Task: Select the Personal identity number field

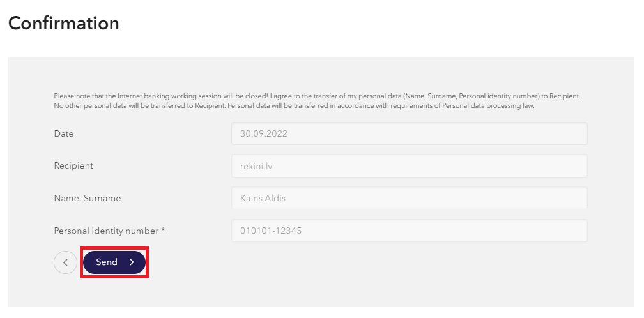Action: pos(409,231)
